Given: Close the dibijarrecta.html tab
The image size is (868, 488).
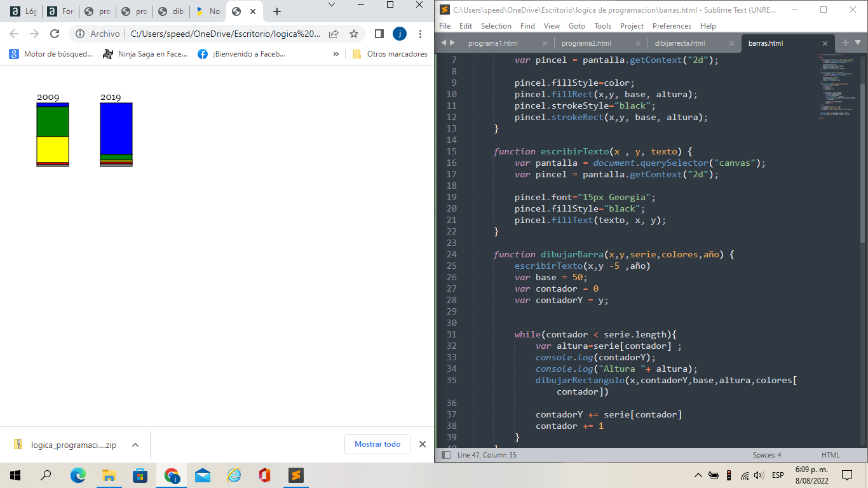Looking at the screenshot, I should (732, 43).
